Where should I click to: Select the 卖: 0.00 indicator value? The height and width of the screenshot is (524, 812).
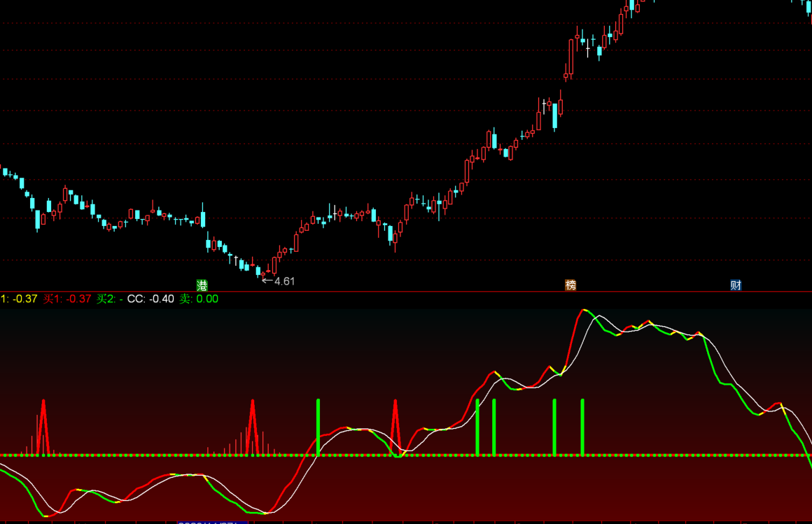pyautogui.click(x=199, y=299)
